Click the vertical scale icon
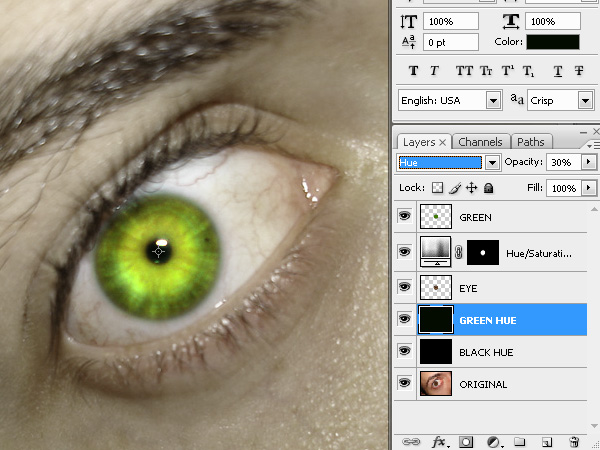The width and height of the screenshot is (600, 450). pyautogui.click(x=408, y=21)
